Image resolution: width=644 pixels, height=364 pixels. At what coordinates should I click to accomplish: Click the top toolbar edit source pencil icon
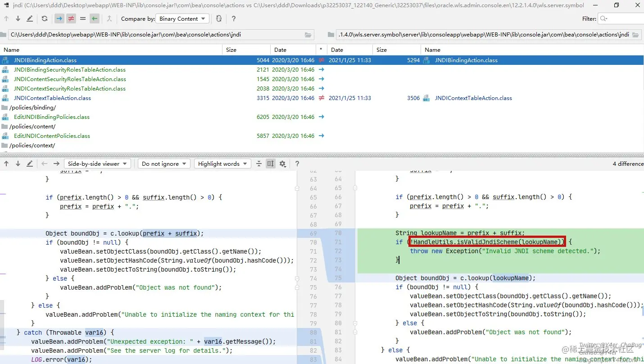(x=30, y=19)
